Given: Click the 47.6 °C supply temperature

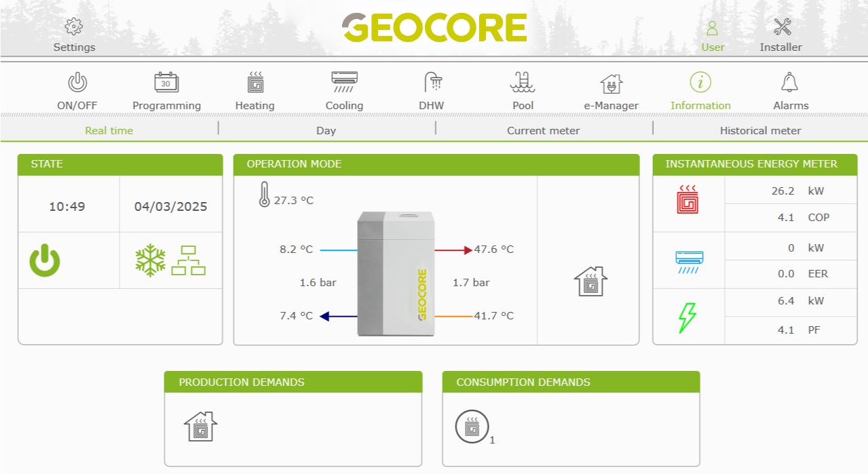Looking at the screenshot, I should 494,250.
